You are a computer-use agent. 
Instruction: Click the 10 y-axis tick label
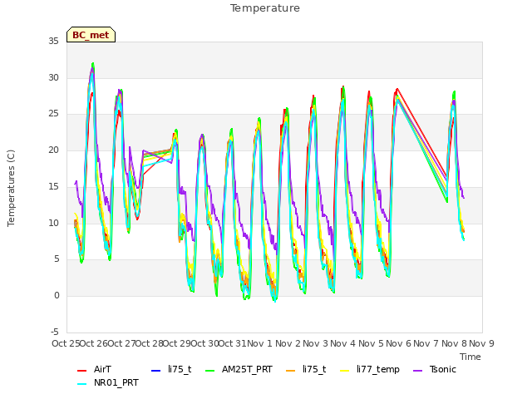[x=53, y=224]
